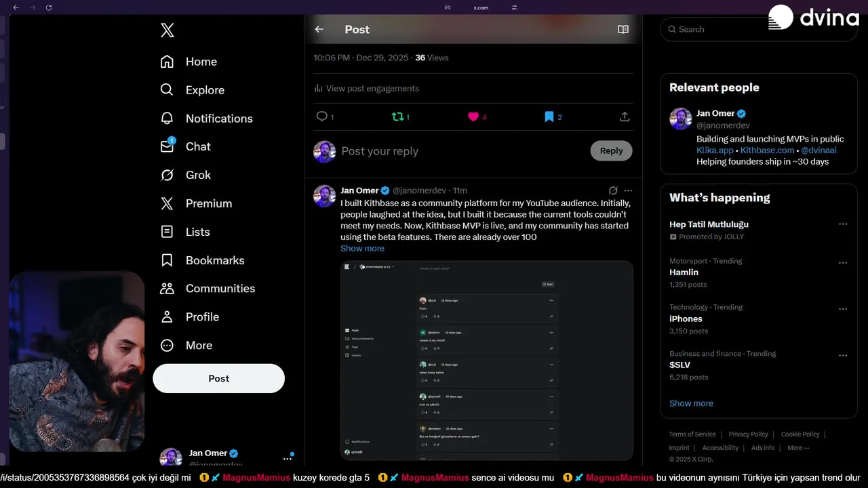
Task: Go to Communities in sidebar
Action: click(x=220, y=289)
